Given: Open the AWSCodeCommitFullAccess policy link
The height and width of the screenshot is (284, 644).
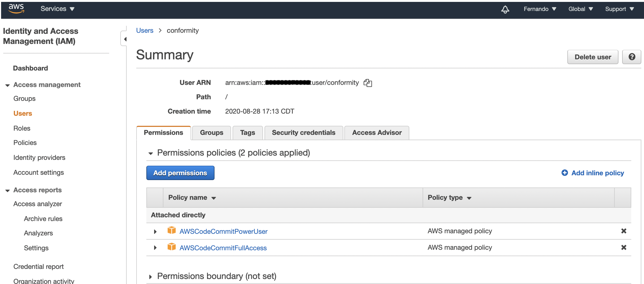Looking at the screenshot, I should coord(223,248).
